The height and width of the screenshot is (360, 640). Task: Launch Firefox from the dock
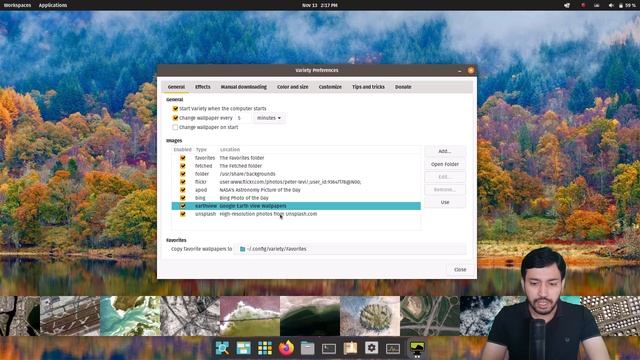286,348
